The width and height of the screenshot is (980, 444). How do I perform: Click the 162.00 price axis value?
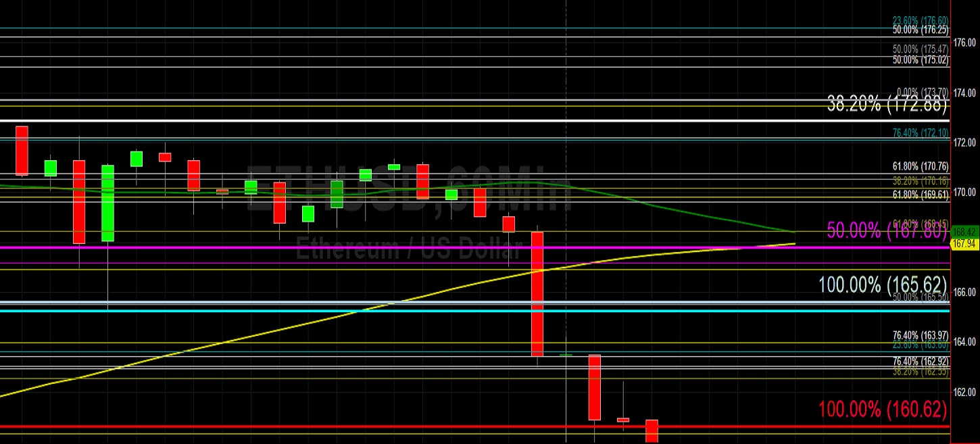point(964,392)
